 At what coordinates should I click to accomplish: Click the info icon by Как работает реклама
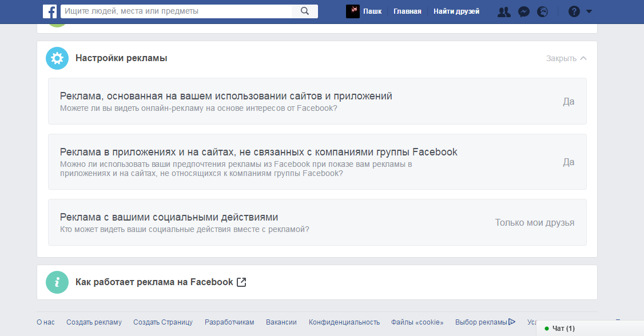tap(57, 282)
